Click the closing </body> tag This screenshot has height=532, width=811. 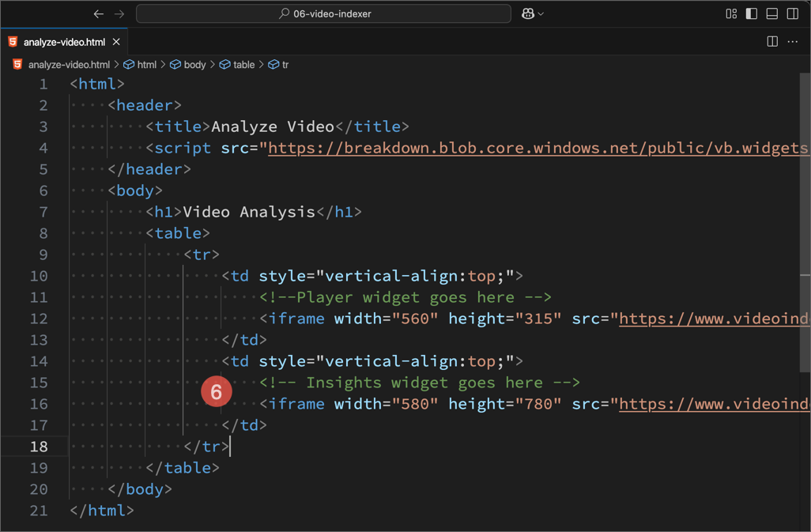pyautogui.click(x=140, y=489)
